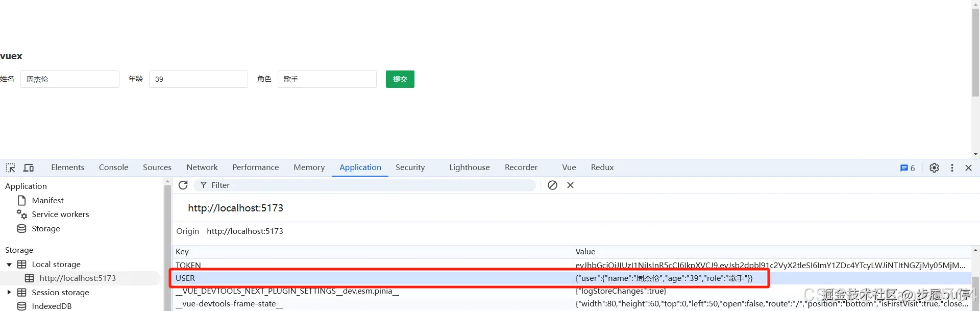Screen dimensions: 980x311
Task: Open the Vue devtools tab
Action: pyautogui.click(x=569, y=168)
